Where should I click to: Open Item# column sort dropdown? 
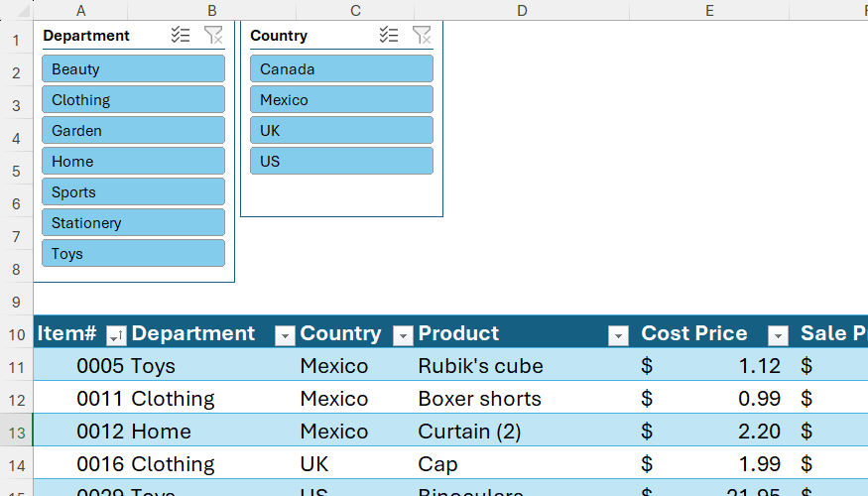point(116,335)
